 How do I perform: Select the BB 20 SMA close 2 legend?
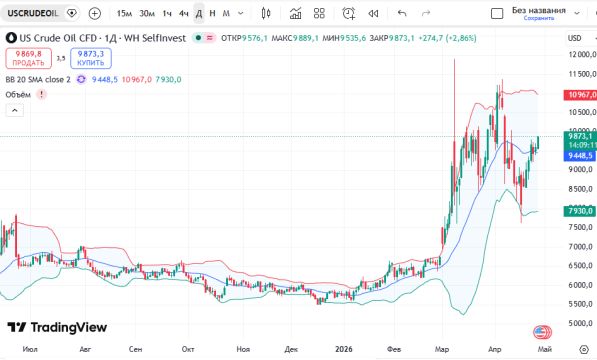tap(38, 80)
